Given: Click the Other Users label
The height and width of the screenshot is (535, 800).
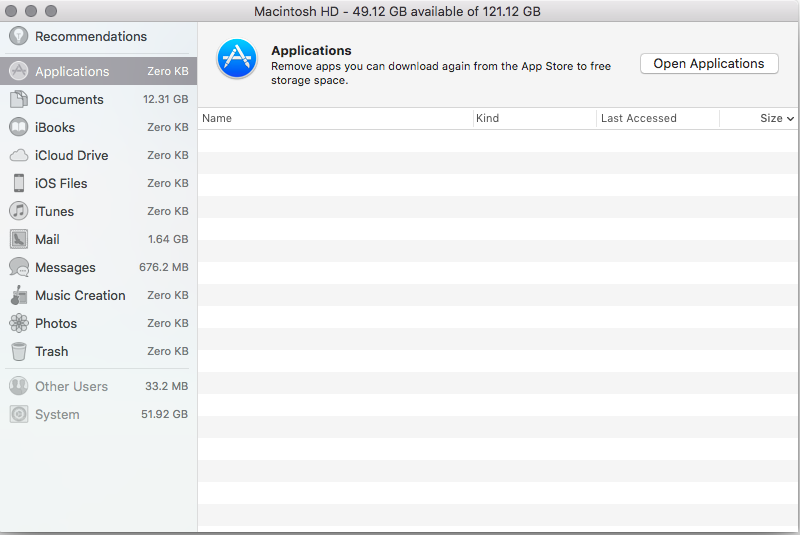Looking at the screenshot, I should [x=71, y=387].
